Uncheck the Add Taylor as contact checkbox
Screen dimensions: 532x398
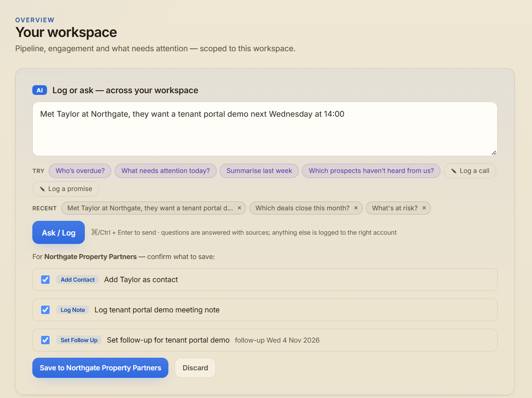coord(45,280)
